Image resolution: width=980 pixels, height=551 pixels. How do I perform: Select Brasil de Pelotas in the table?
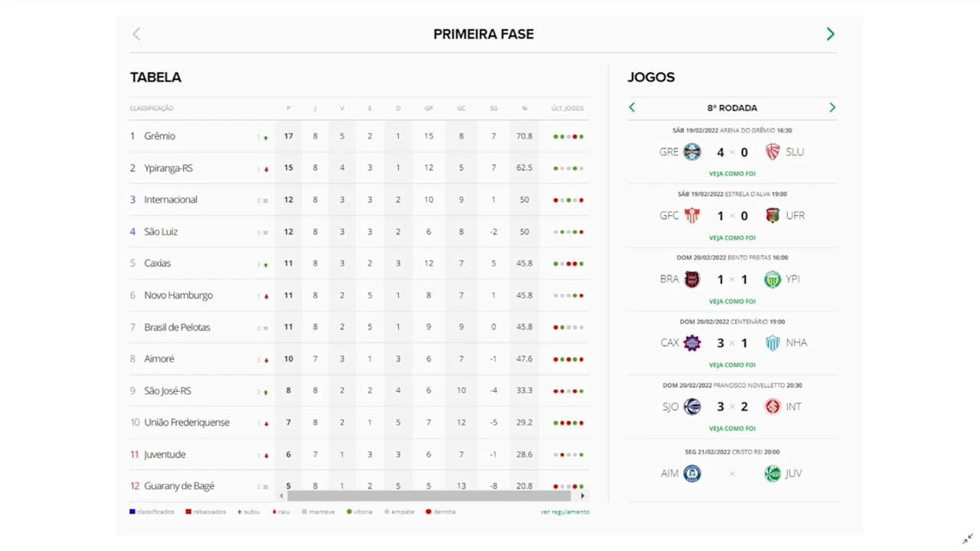177,328
